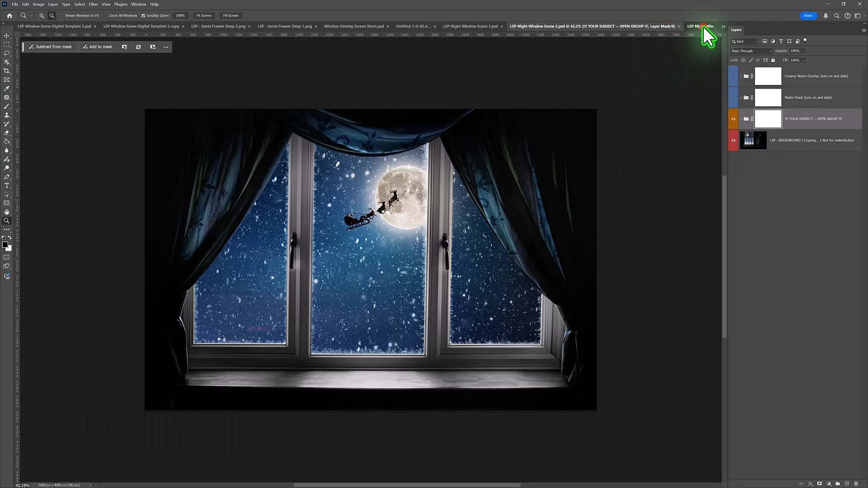Viewport: 868px width, 488px height.
Task: Select the Lasso tool
Action: 7,53
